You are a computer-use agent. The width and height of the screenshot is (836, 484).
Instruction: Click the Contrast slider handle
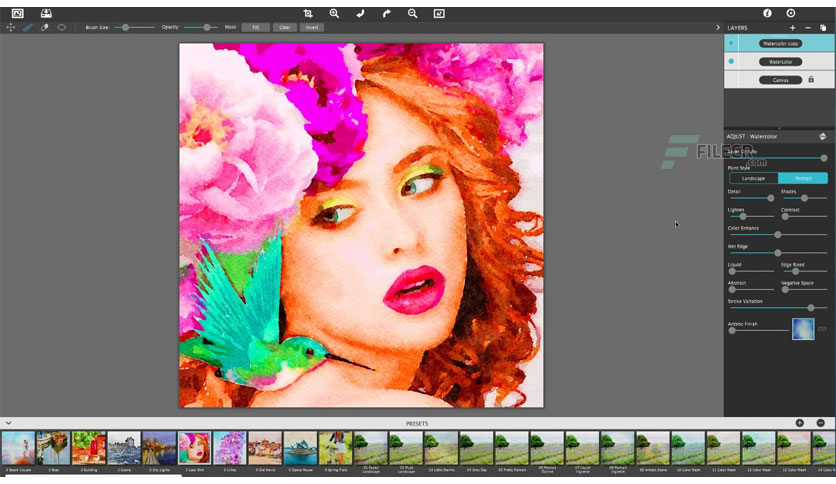point(785,216)
